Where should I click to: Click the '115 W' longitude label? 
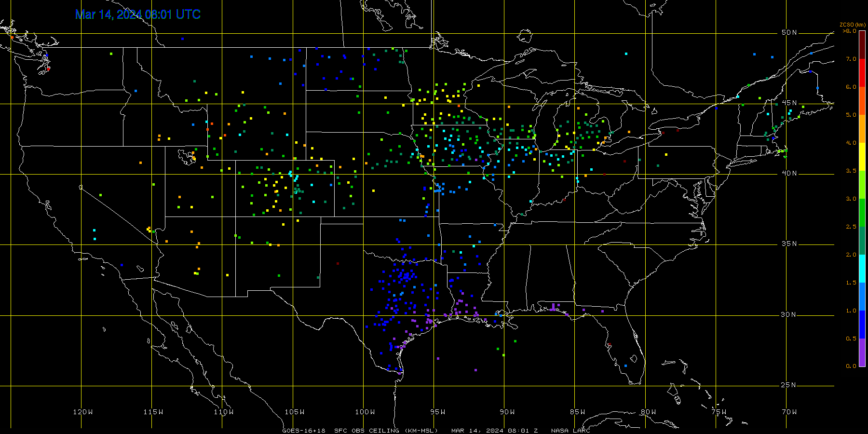tap(153, 412)
